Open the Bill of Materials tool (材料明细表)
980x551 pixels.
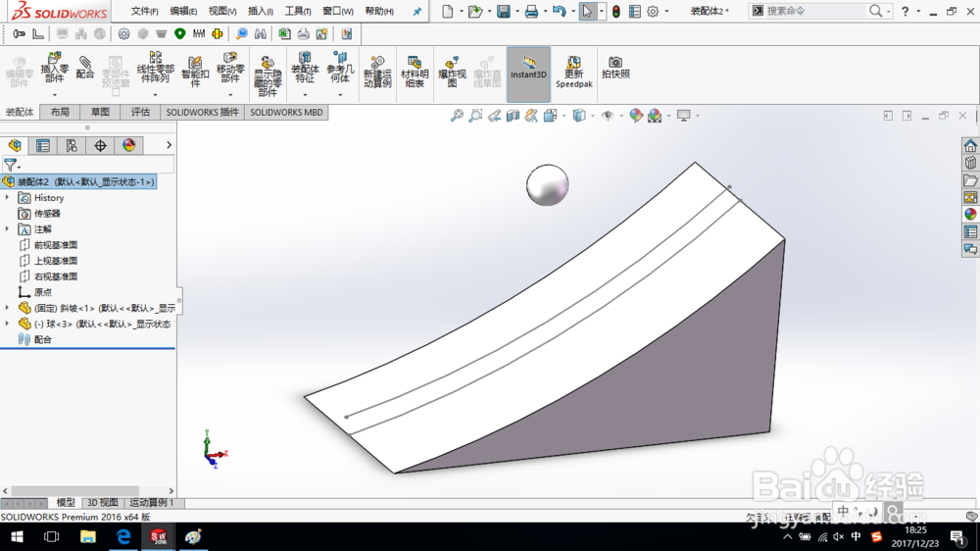click(x=415, y=72)
